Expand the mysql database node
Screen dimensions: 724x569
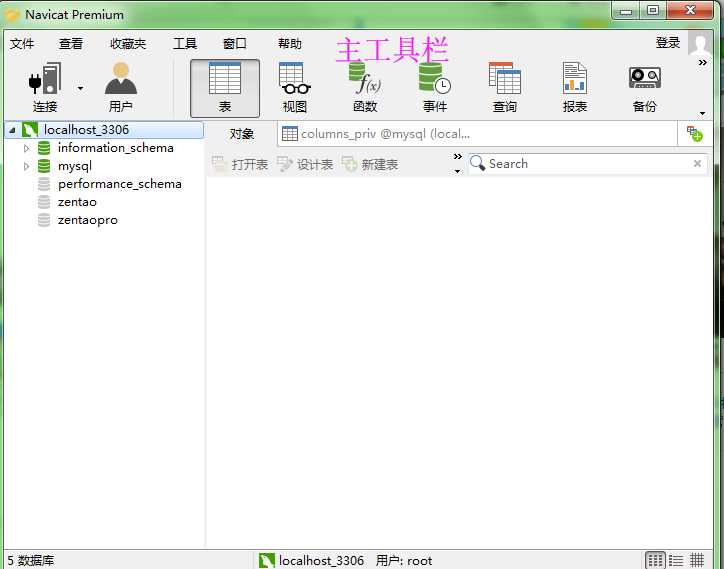tap(26, 166)
